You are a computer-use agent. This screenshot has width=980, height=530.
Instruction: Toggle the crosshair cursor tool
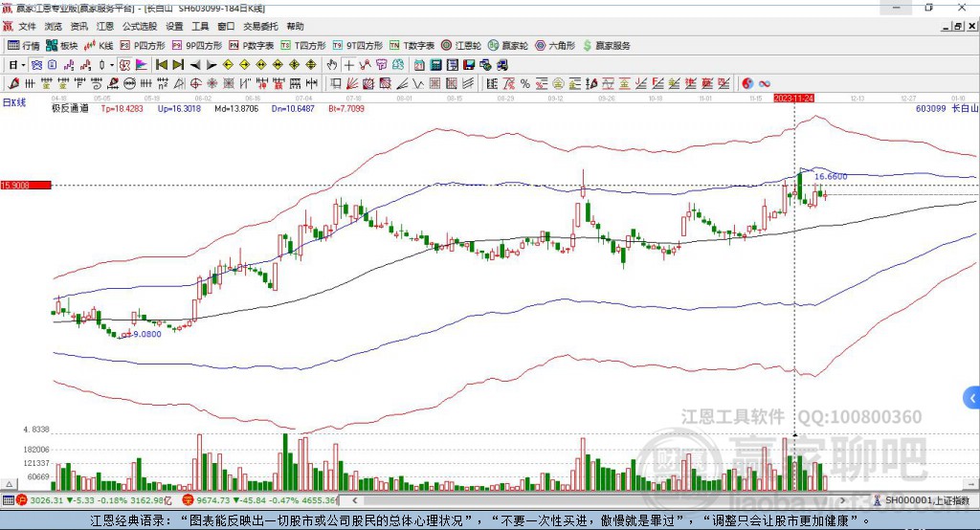click(348, 65)
